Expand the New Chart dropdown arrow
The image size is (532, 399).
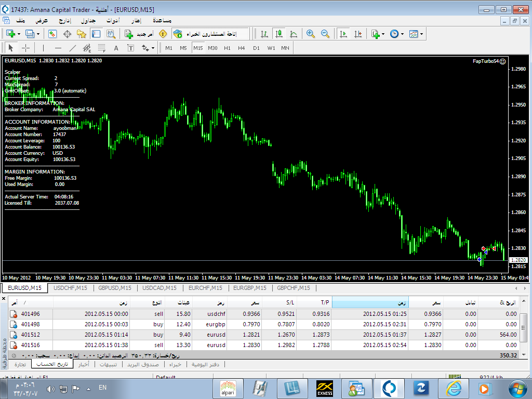tap(19, 34)
